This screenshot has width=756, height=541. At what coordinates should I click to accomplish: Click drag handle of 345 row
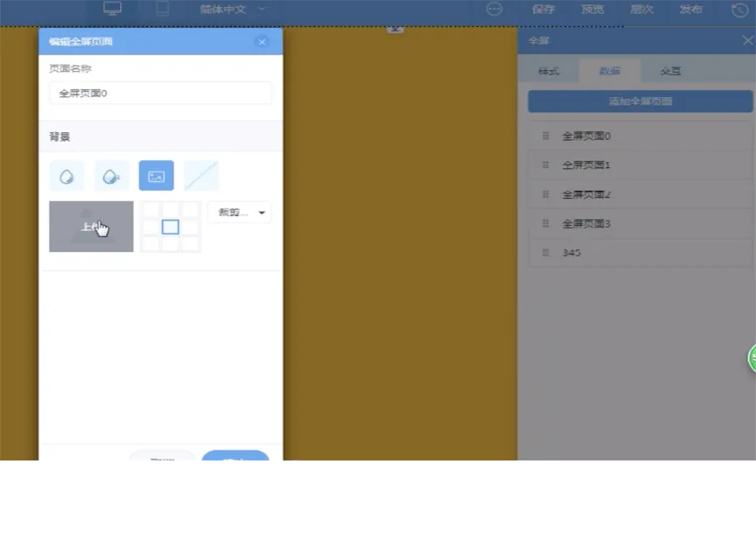pos(546,253)
